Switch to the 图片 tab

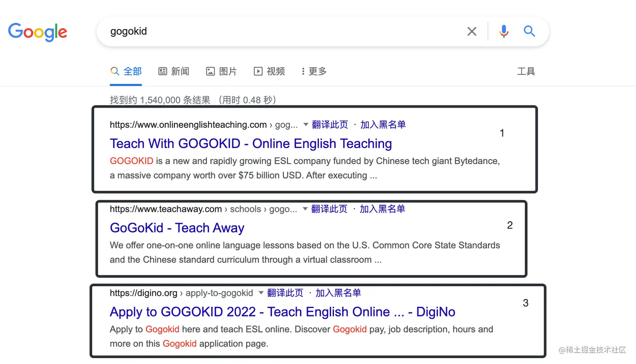[x=221, y=71]
